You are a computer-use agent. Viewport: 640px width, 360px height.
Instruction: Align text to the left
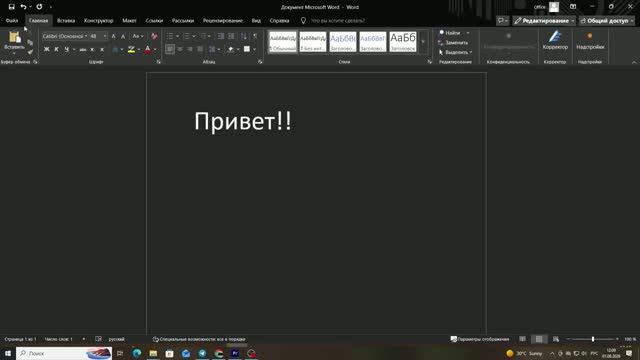pyautogui.click(x=170, y=49)
